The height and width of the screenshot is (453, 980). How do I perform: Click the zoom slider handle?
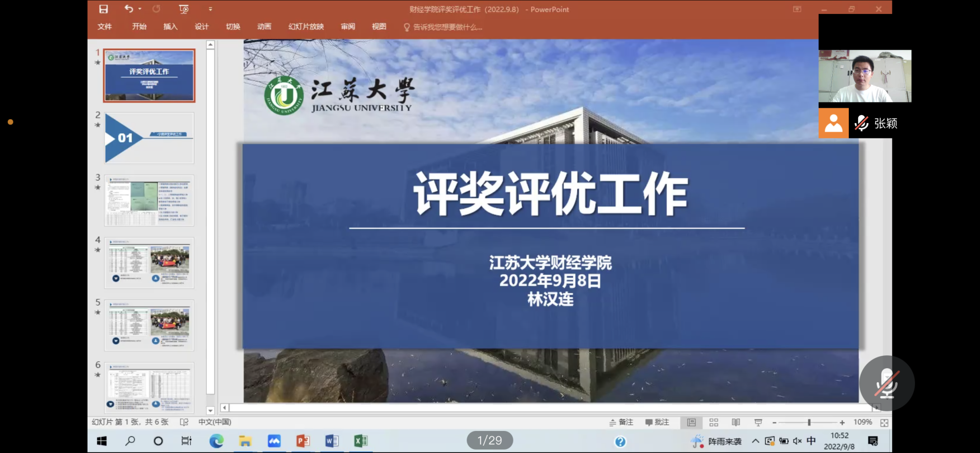[x=809, y=423]
